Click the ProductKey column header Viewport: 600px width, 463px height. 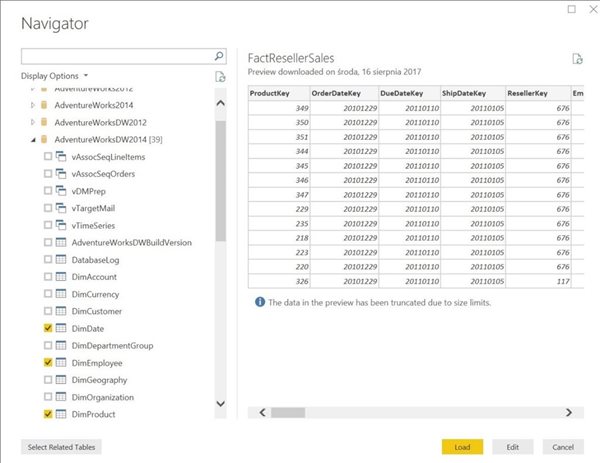[x=279, y=93]
